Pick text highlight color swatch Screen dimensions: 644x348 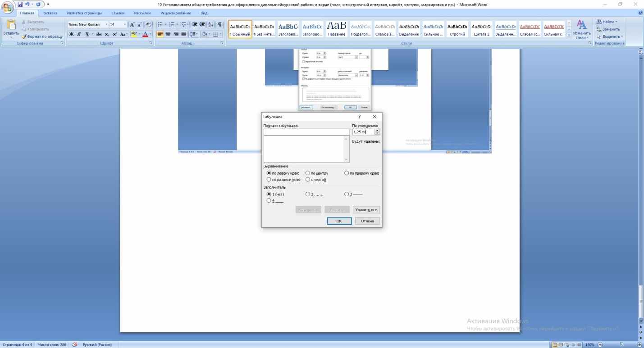(x=135, y=35)
